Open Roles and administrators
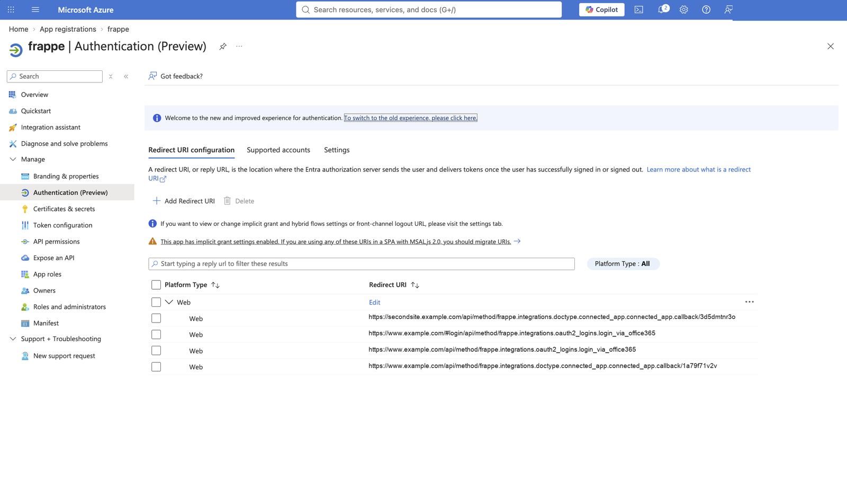 69,307
